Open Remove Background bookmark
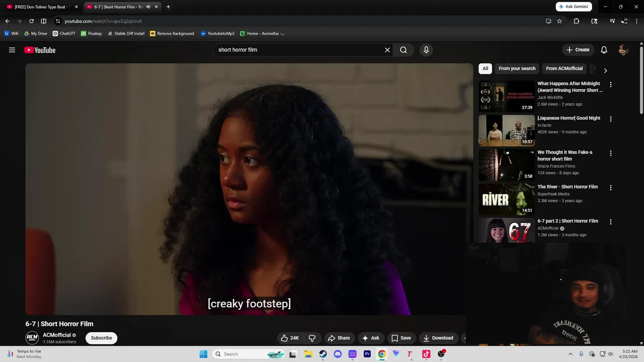The image size is (644, 362). point(172,34)
